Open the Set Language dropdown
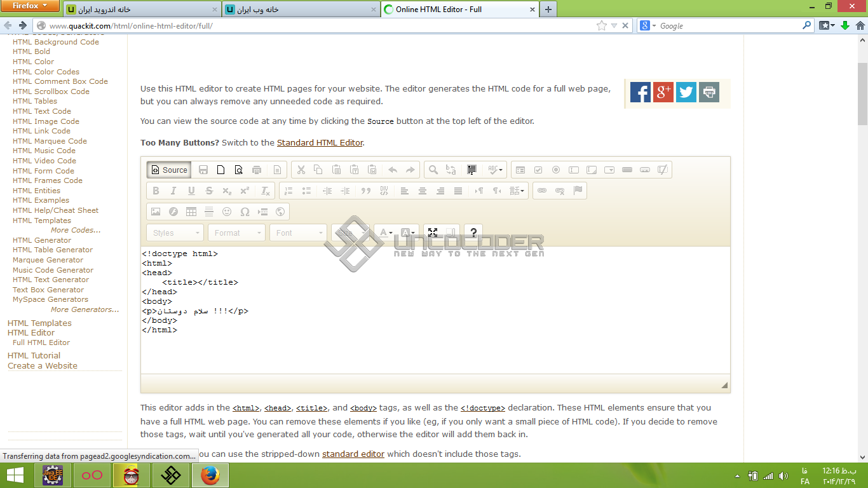Image resolution: width=868 pixels, height=488 pixels. [517, 191]
